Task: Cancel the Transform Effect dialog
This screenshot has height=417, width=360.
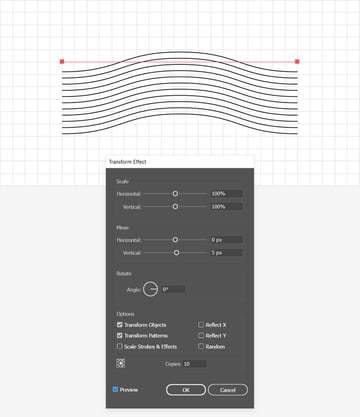Action: 228,390
